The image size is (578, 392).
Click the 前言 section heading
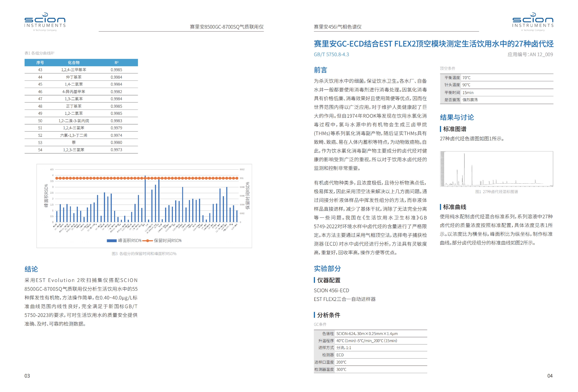coord(320,70)
